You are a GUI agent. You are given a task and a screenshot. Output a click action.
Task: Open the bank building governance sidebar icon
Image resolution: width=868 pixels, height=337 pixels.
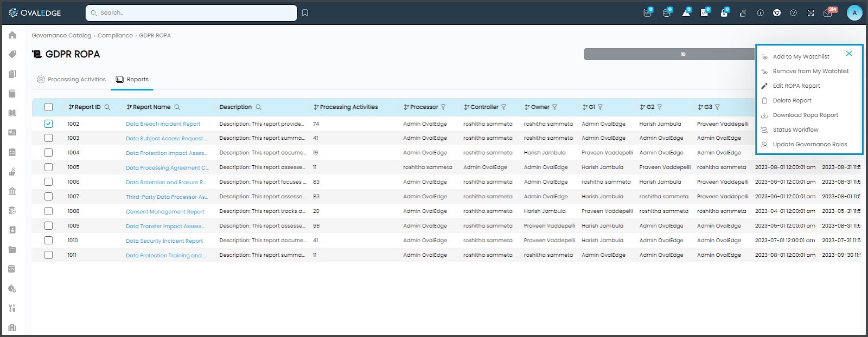12,191
